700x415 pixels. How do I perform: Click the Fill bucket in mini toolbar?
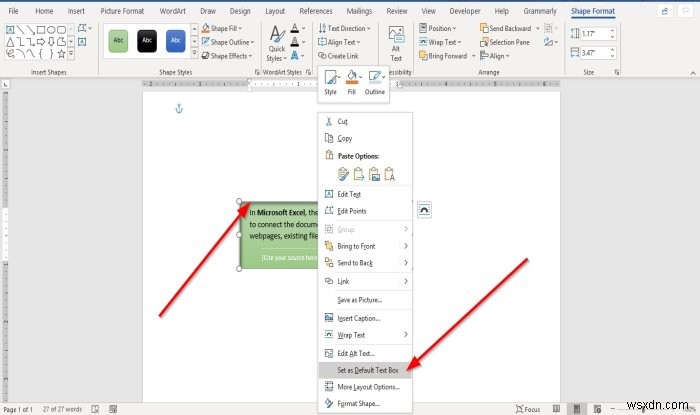pyautogui.click(x=352, y=77)
